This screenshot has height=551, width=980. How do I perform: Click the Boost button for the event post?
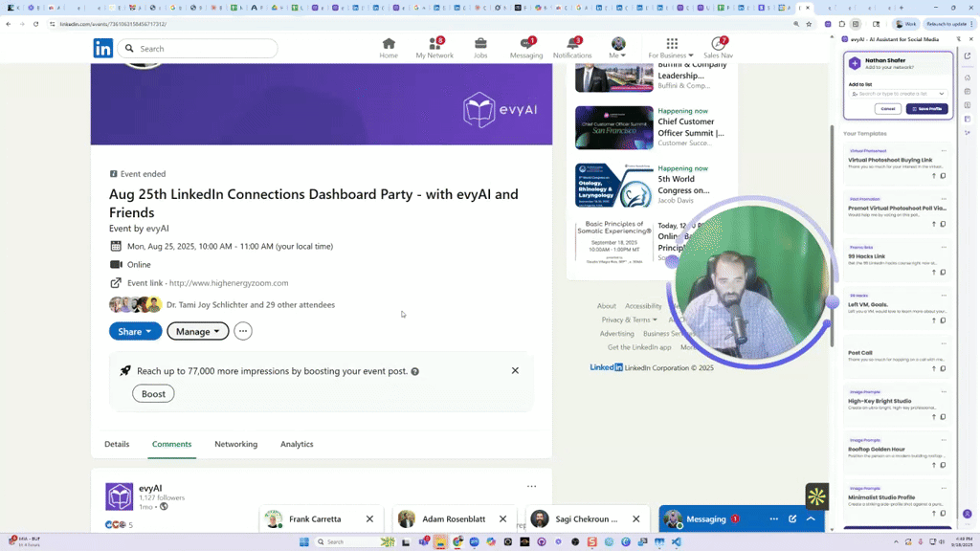click(x=153, y=393)
